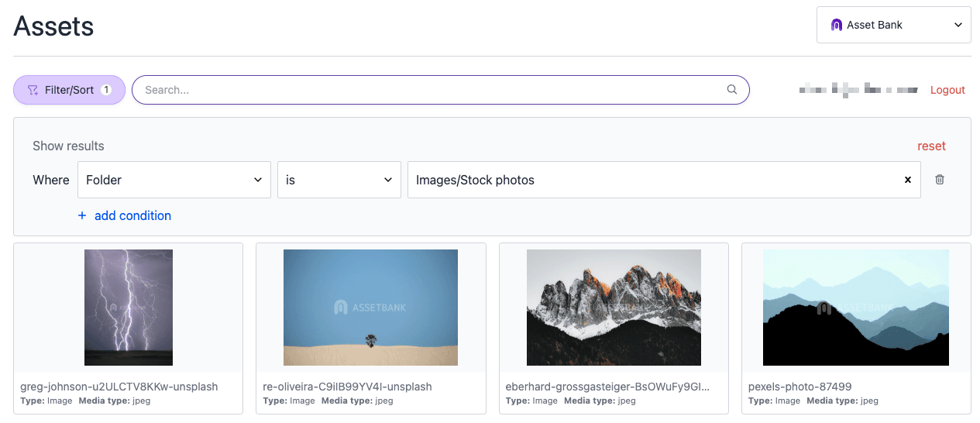Click the pexels-photo-87499 file name

point(800,387)
